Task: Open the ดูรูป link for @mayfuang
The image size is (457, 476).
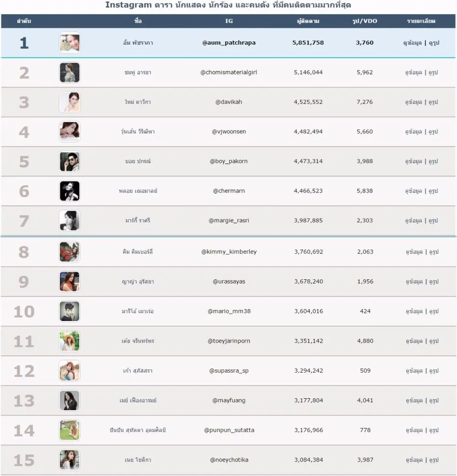Action: 433,401
